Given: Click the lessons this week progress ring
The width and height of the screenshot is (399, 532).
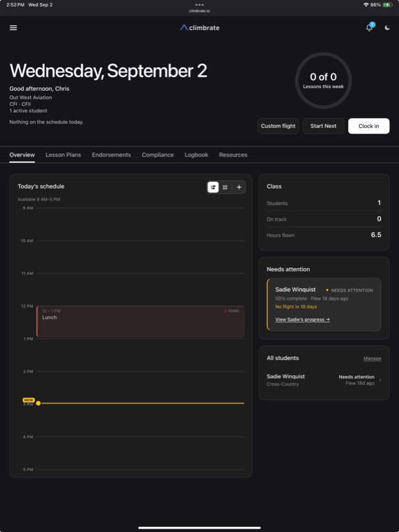Looking at the screenshot, I should pyautogui.click(x=323, y=80).
